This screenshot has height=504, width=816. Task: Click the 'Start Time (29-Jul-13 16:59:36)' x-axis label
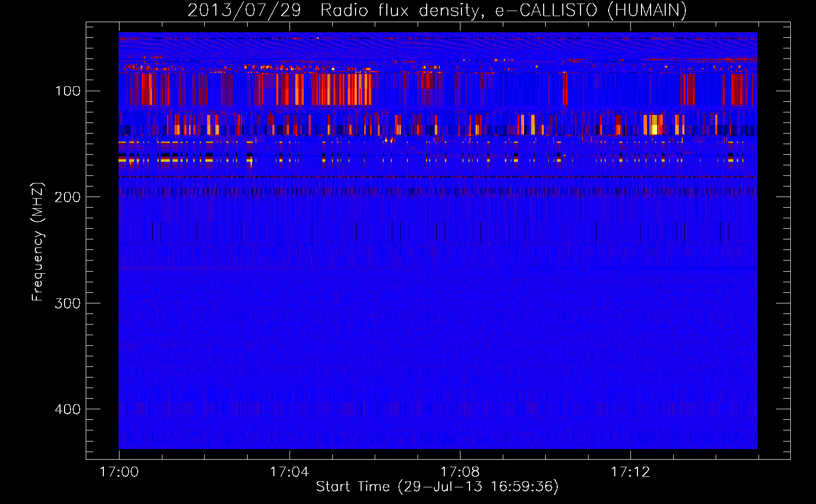coord(437,487)
